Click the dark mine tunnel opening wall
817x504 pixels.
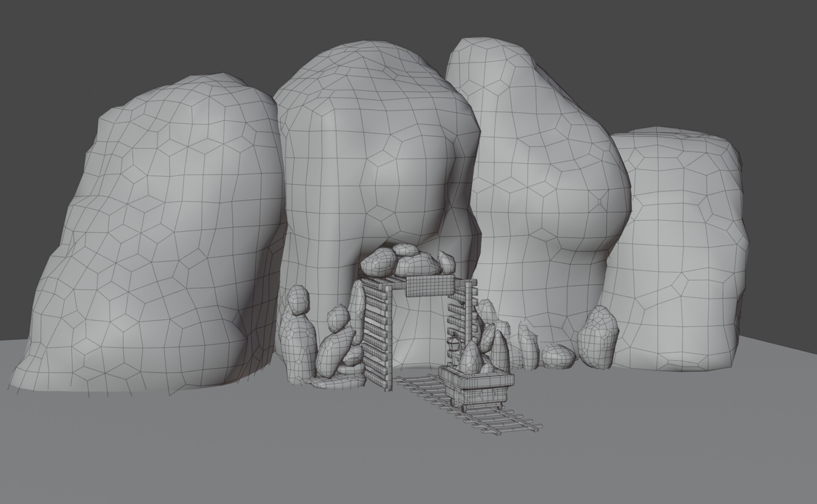[x=419, y=332]
